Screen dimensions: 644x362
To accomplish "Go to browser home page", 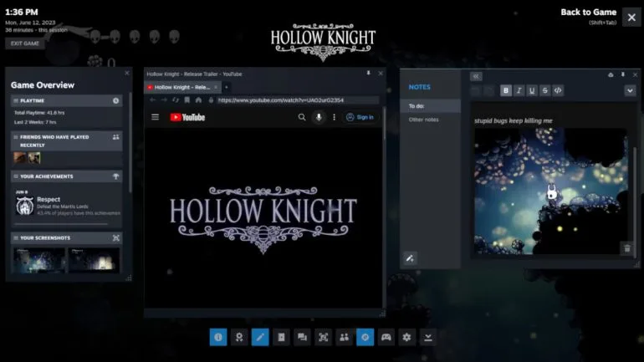I will coord(198,99).
